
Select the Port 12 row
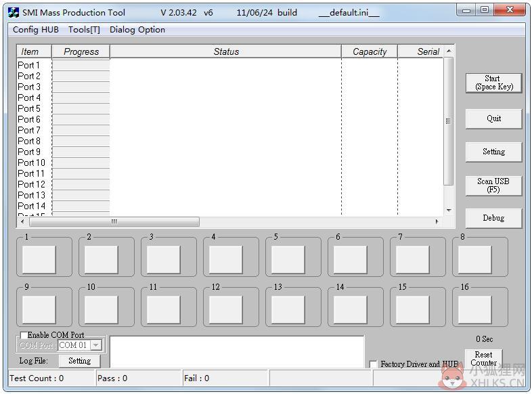click(229, 184)
